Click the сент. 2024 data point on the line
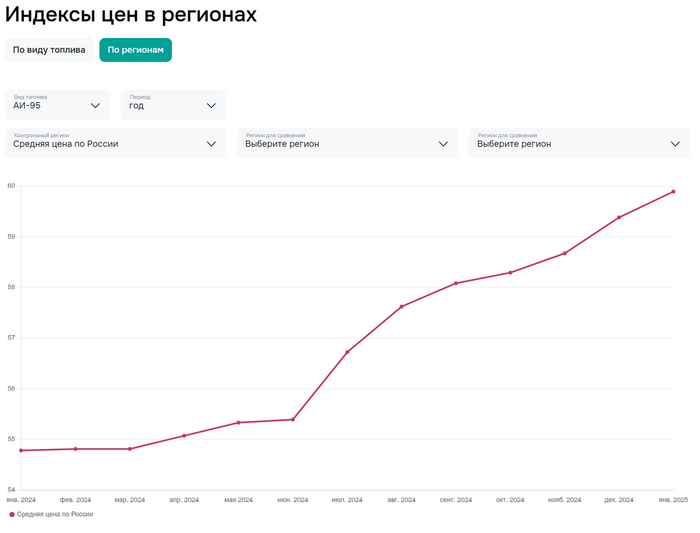This screenshot has width=700, height=533. [456, 283]
